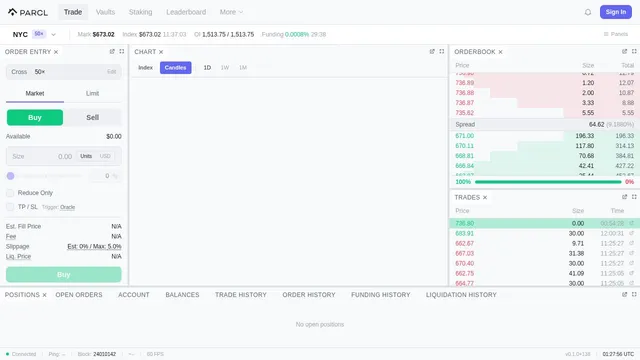Pop out the Order Entry panel
Image resolution: width=640 pixels, height=360 pixels.
112,51
